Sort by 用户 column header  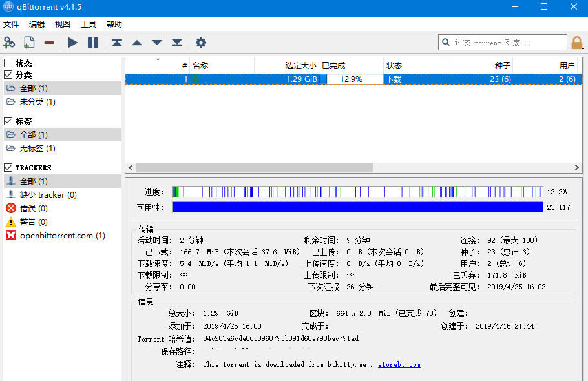click(545, 66)
